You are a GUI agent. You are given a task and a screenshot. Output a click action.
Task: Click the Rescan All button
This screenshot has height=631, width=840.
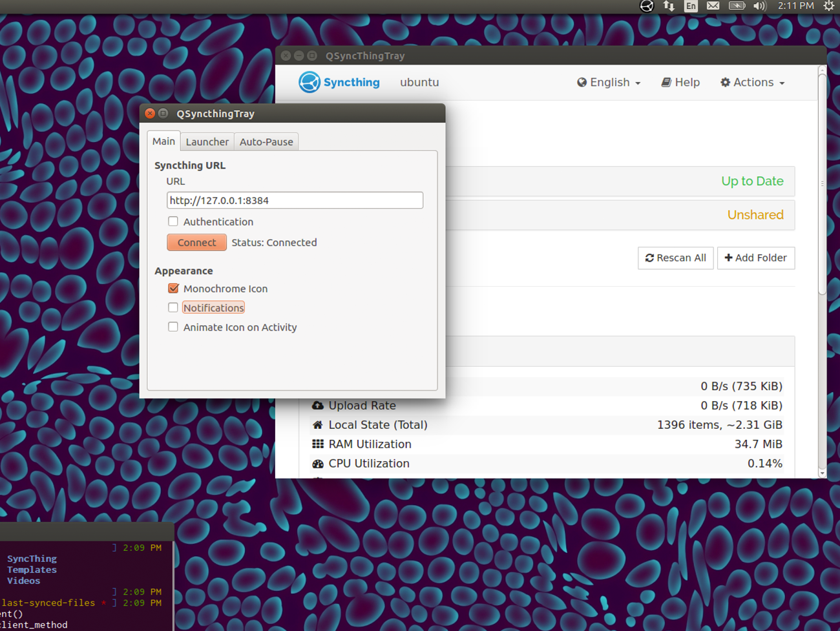click(x=676, y=258)
